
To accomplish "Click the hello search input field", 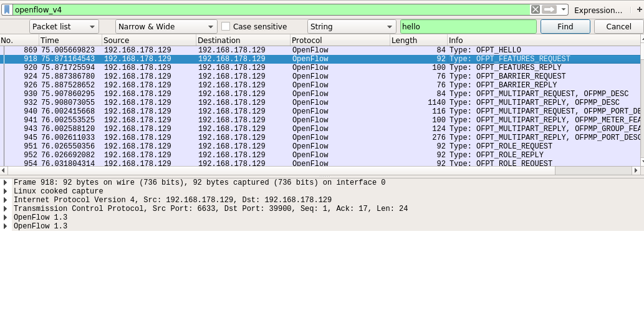I will click(x=468, y=27).
